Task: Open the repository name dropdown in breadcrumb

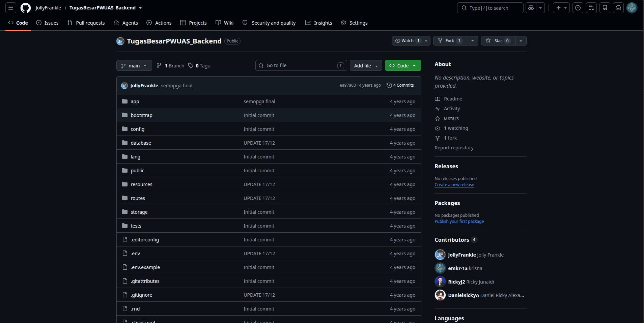Action: pyautogui.click(x=140, y=8)
